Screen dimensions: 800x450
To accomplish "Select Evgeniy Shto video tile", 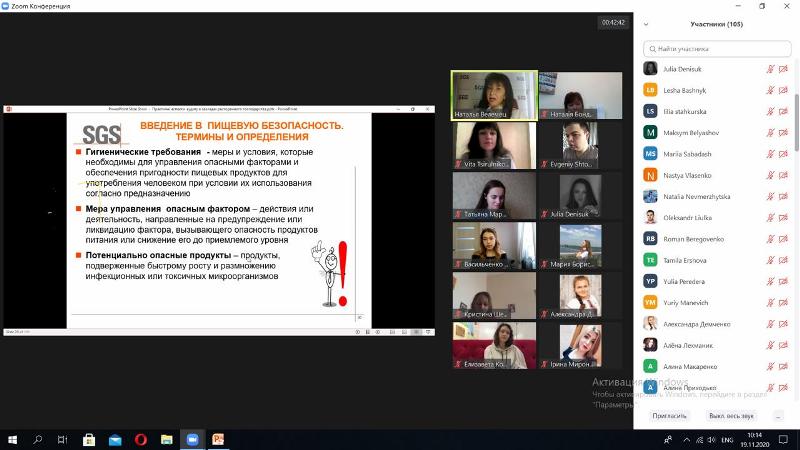I will coord(580,145).
